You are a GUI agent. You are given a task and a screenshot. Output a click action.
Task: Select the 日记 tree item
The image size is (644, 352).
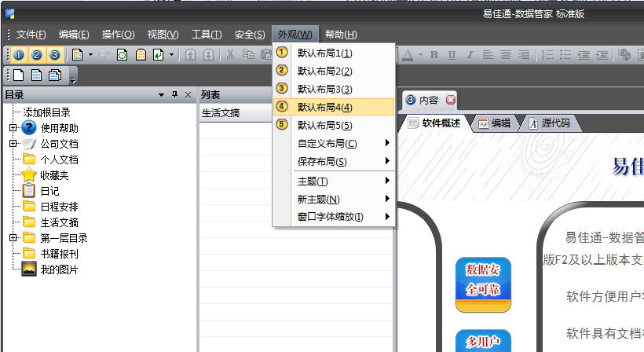coord(49,191)
